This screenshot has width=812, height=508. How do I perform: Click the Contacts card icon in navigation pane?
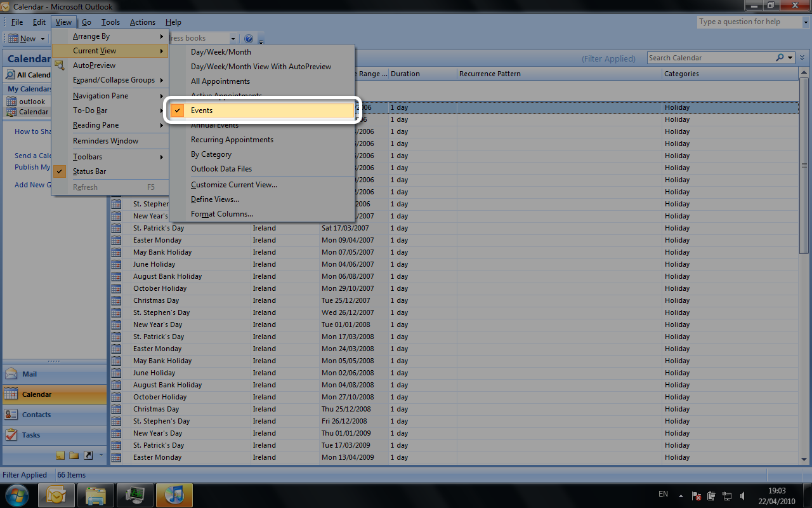pos(11,415)
